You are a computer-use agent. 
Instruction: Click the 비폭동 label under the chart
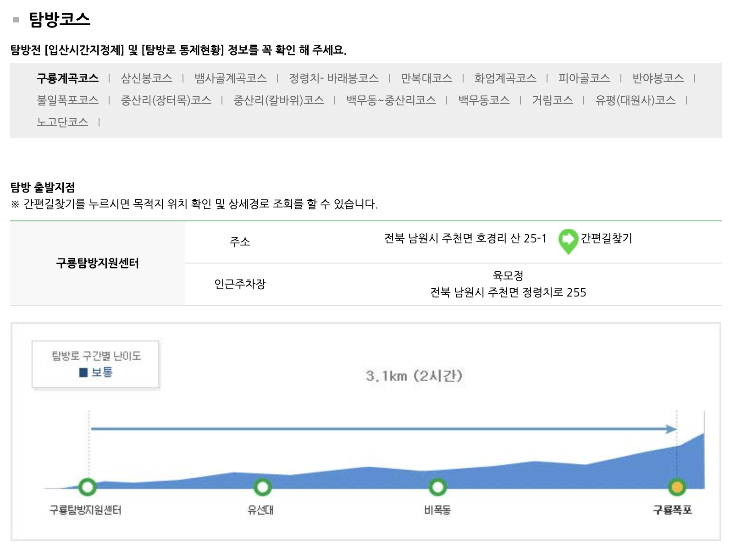(x=437, y=510)
